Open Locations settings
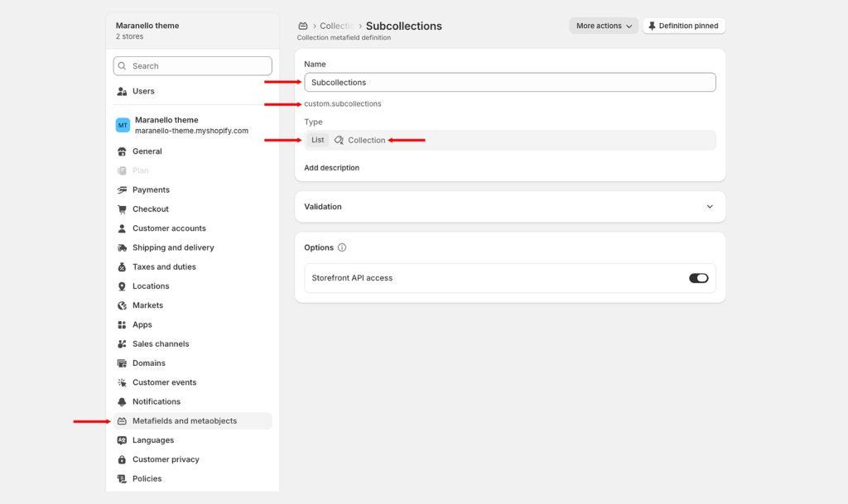 click(x=192, y=286)
